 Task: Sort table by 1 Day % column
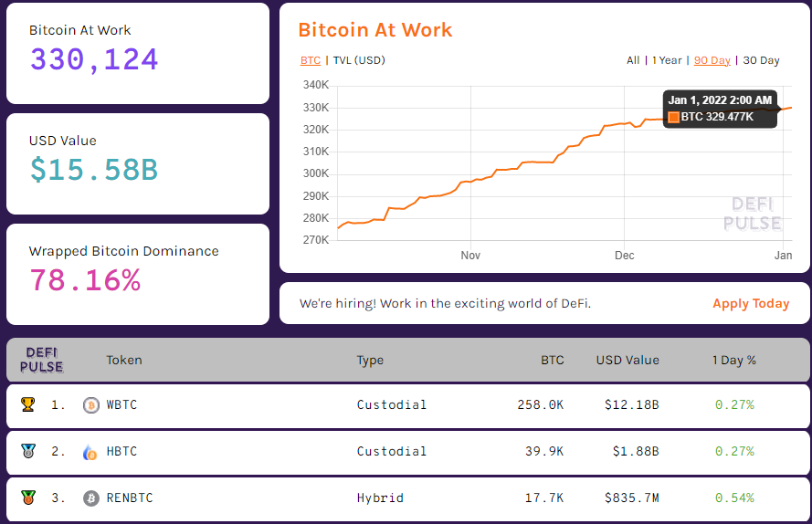(x=733, y=360)
